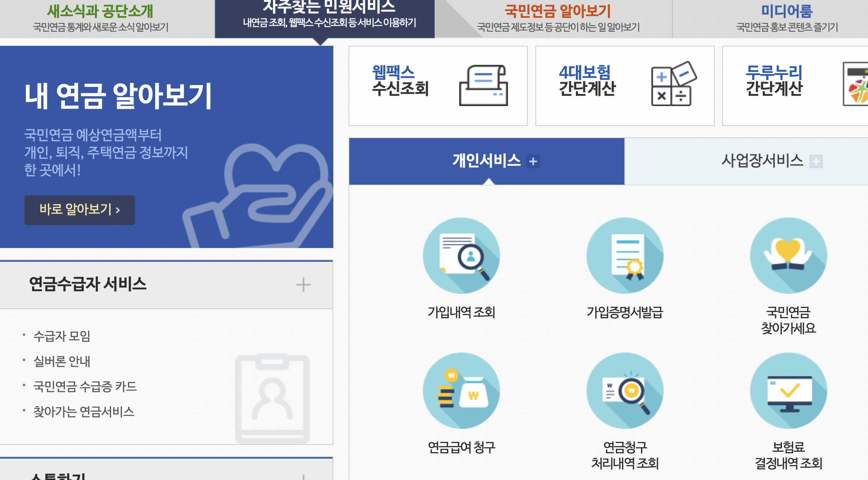Open the 수급자 모임 link
This screenshot has width=868, height=480.
pos(62,336)
